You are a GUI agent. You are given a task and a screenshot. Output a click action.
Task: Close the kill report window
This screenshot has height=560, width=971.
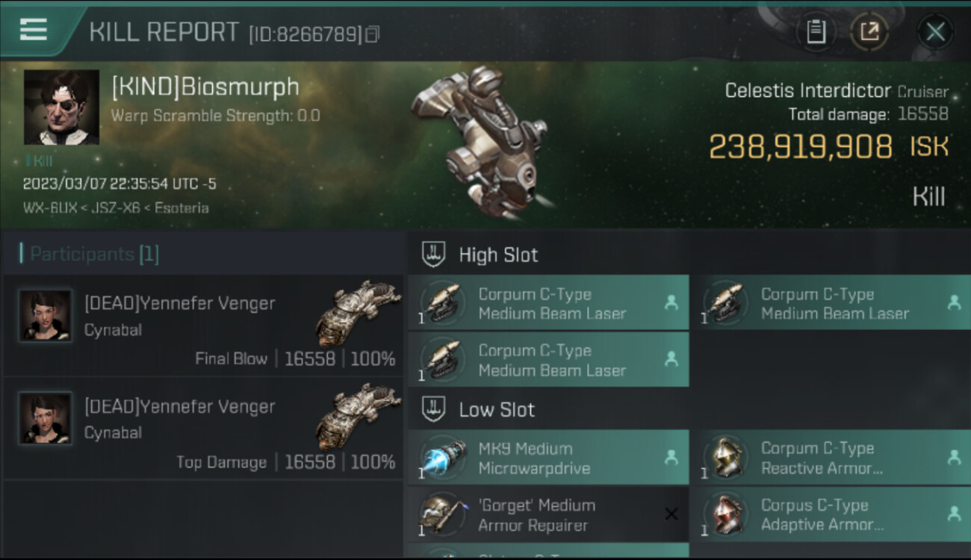pos(935,31)
